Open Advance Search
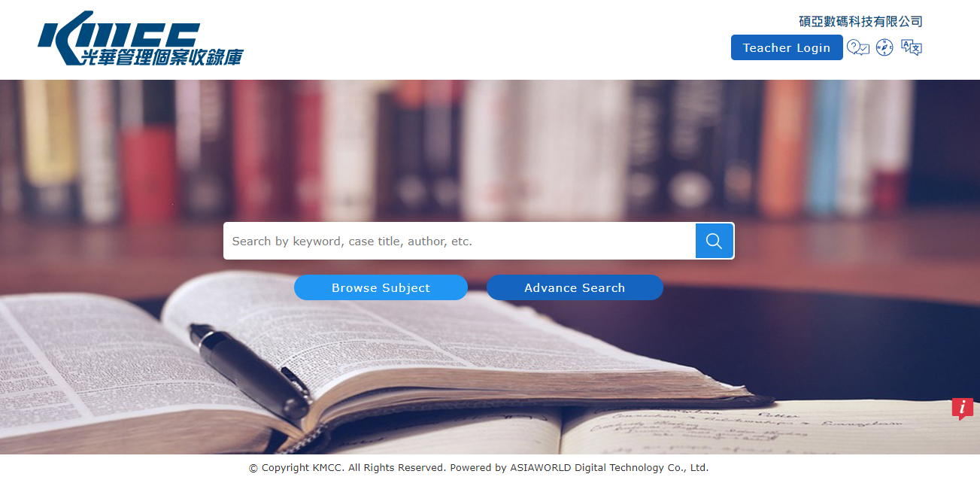The height and width of the screenshot is (477, 980). (575, 287)
